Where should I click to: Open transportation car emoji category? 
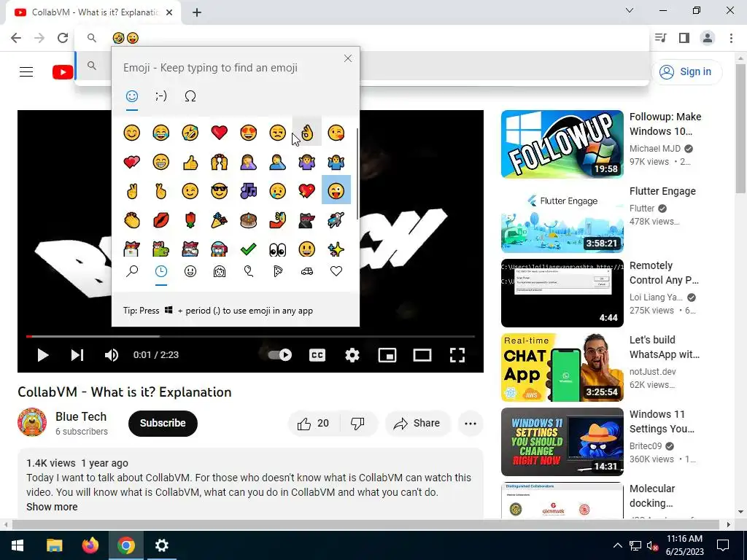click(307, 271)
